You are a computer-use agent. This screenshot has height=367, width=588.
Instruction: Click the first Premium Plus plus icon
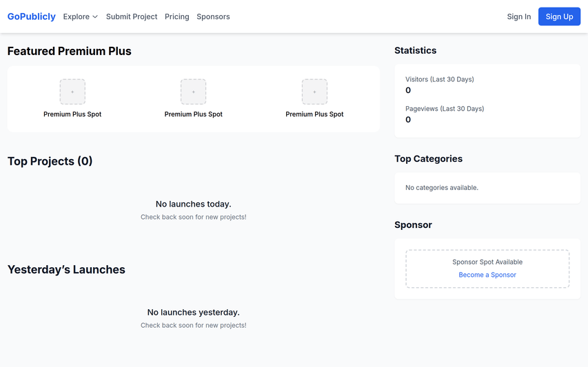(x=72, y=92)
